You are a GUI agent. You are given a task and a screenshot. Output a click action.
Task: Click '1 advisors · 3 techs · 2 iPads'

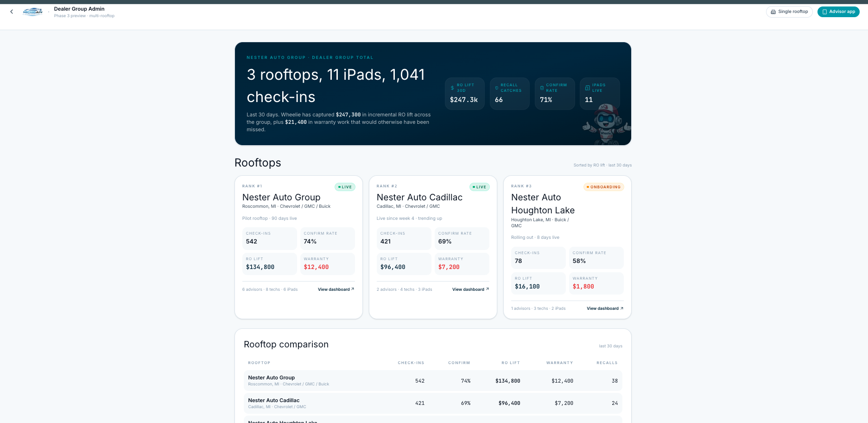539,308
